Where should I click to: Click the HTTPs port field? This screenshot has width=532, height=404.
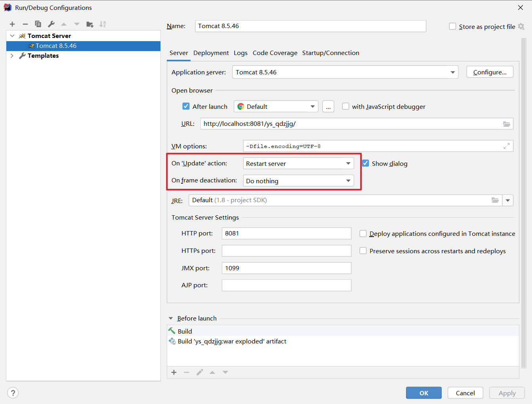(286, 251)
